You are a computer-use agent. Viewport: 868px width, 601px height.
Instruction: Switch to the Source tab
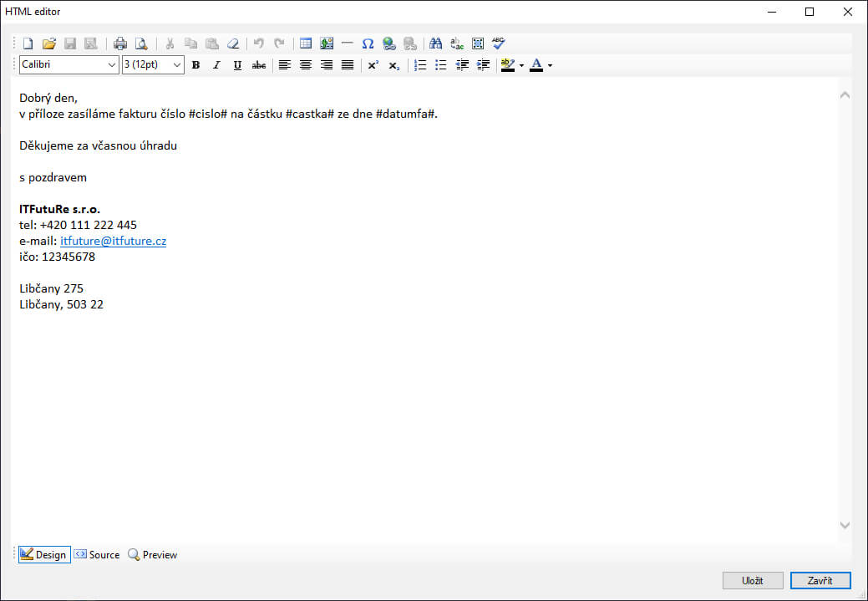97,555
